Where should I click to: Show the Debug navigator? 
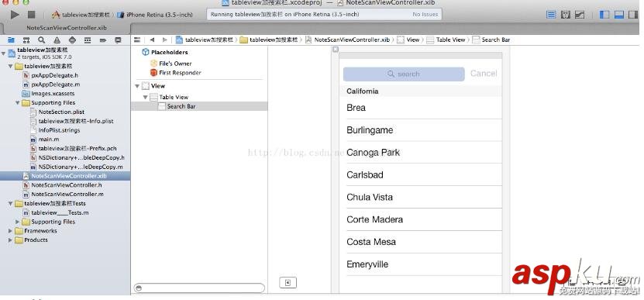(88, 40)
